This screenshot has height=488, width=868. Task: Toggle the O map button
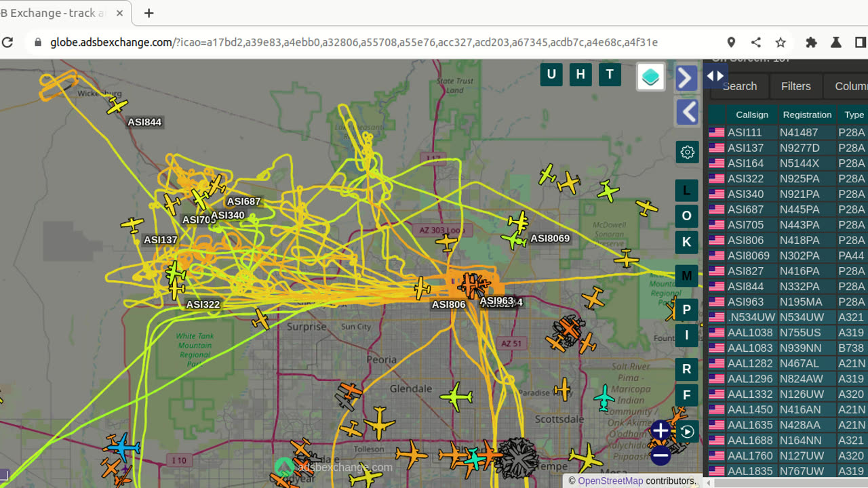686,216
